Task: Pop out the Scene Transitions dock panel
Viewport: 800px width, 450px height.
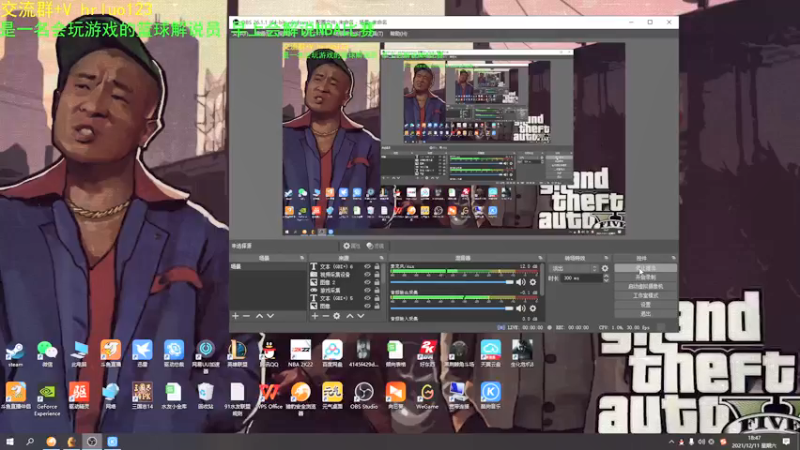Action: click(x=606, y=258)
